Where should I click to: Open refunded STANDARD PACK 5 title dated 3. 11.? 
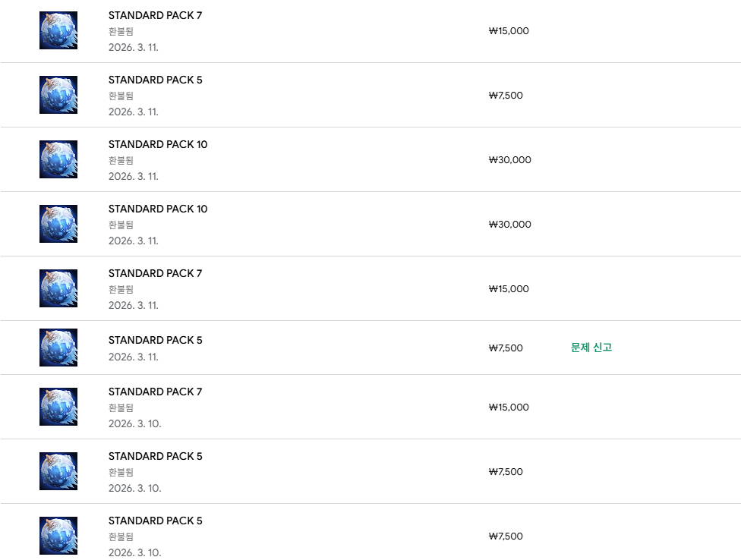pyautogui.click(x=155, y=80)
